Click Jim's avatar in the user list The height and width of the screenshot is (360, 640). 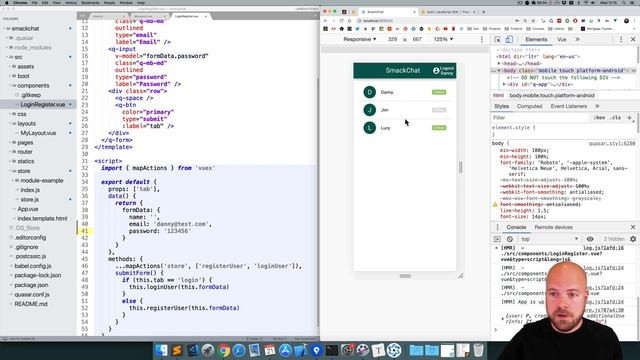369,110
